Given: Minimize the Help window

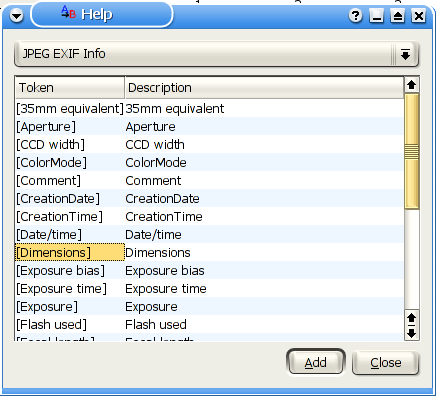Looking at the screenshot, I should [x=377, y=15].
